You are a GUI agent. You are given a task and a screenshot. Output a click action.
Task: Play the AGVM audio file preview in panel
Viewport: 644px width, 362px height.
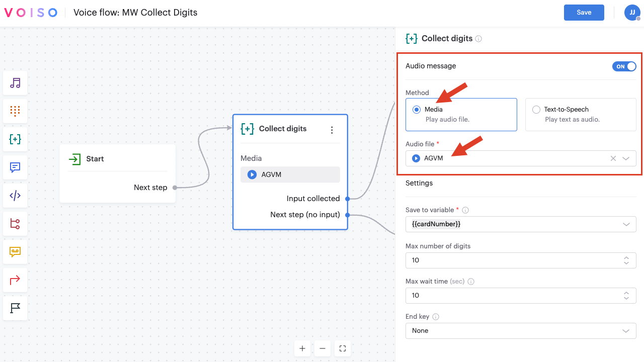(416, 158)
